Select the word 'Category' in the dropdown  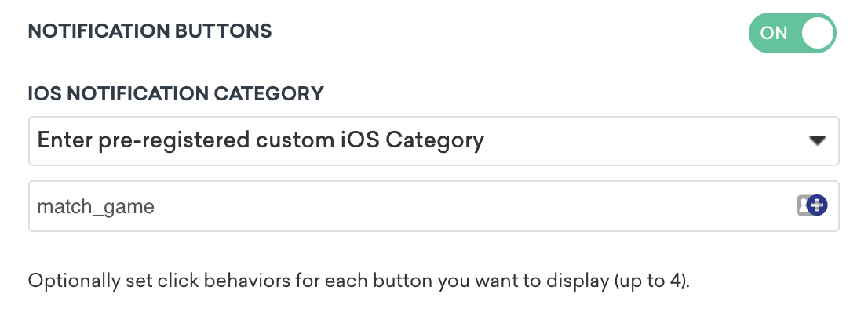(436, 141)
